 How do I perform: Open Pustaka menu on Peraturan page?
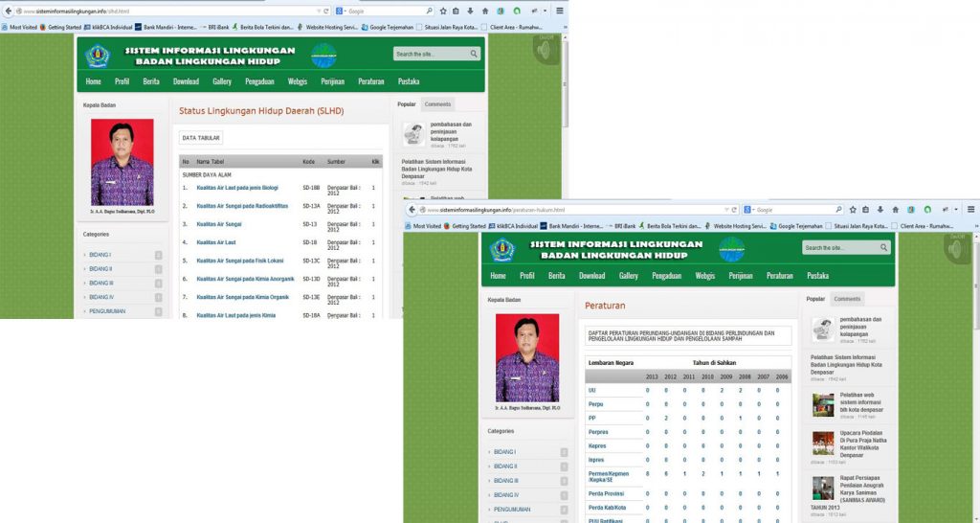(817, 275)
